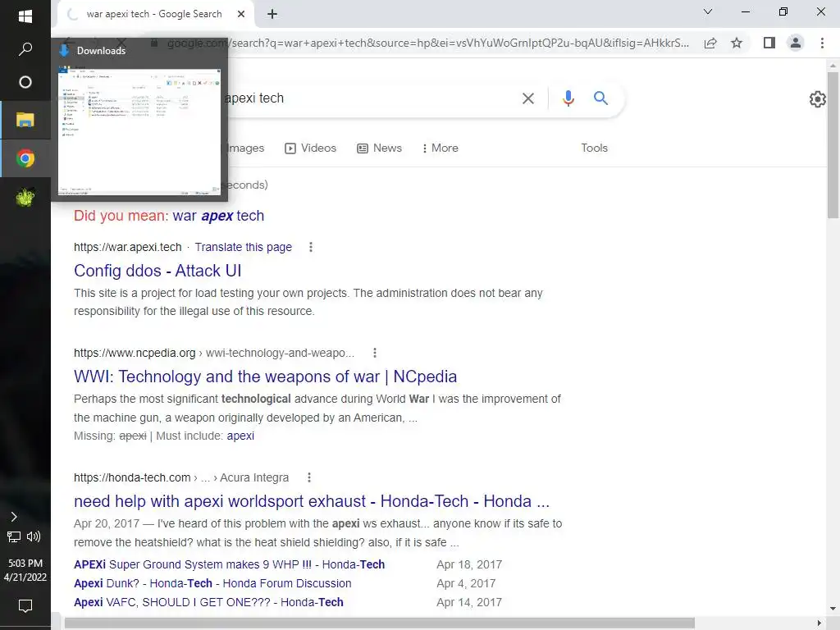Screen dimensions: 840x630
Task: Open Chrome tab search dropdown arrow
Action: pos(708,11)
